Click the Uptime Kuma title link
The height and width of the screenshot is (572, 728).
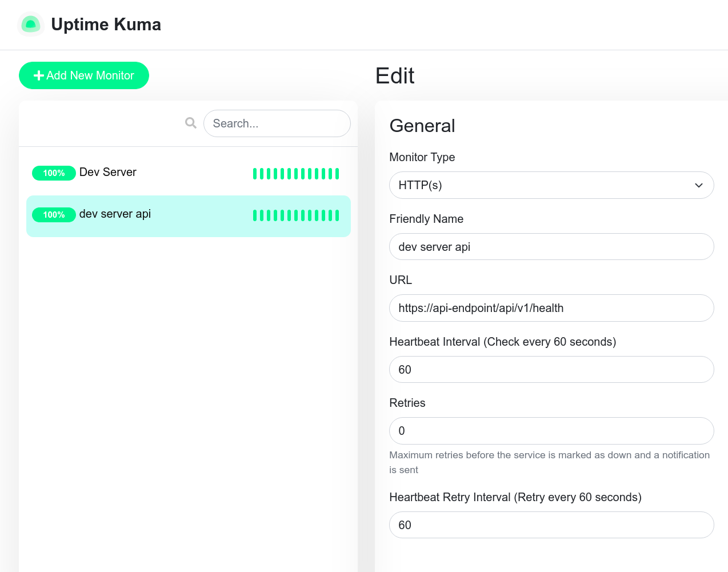click(106, 25)
